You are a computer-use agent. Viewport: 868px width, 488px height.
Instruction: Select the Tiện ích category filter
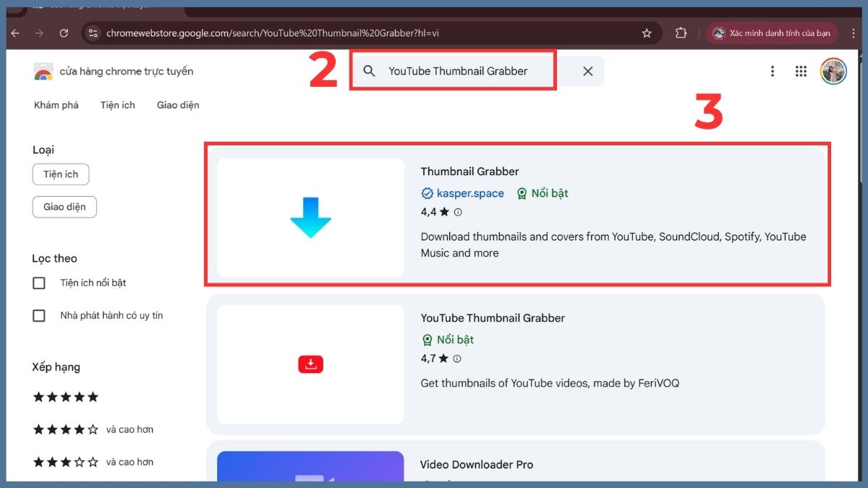click(61, 174)
